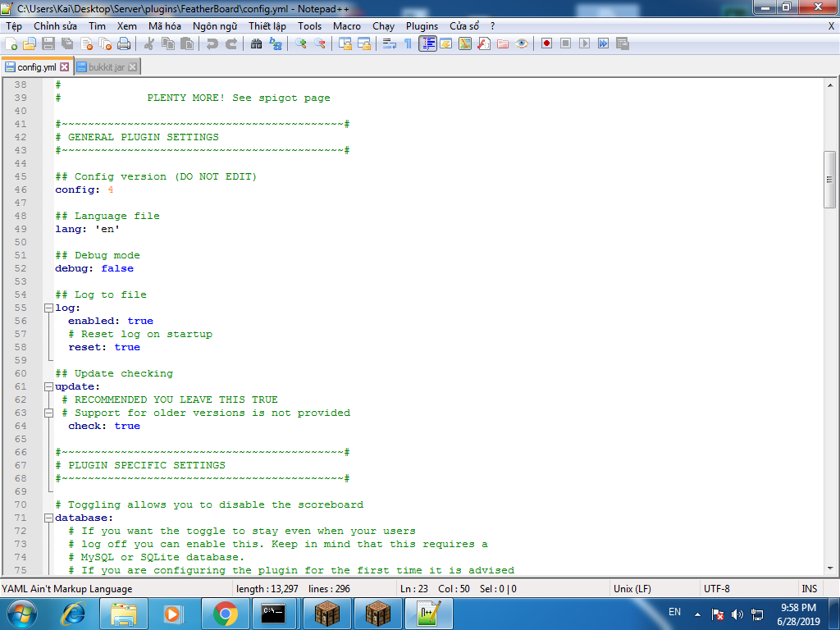Screen dimensions: 840x630
Task: Save the current file with the floppy icon
Action: (x=48, y=44)
